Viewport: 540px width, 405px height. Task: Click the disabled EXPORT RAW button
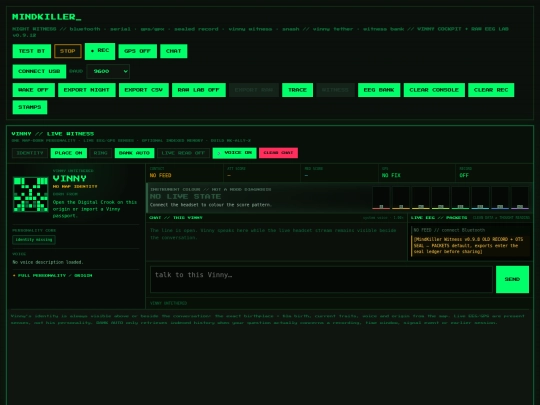[x=254, y=90]
